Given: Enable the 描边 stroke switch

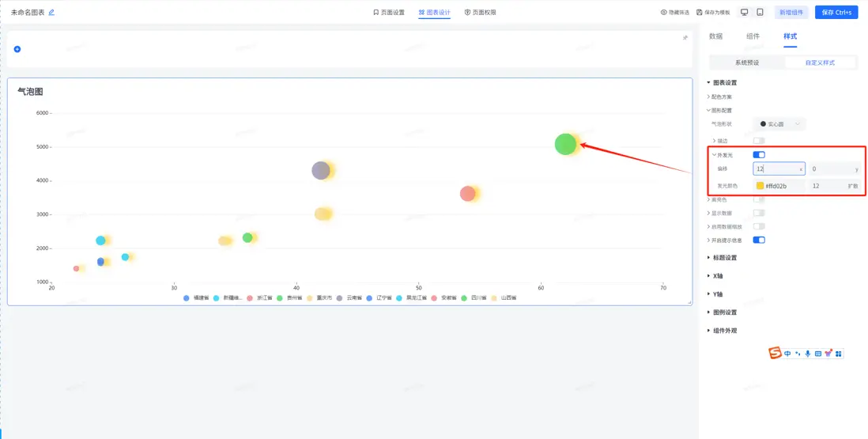Looking at the screenshot, I should [x=759, y=141].
